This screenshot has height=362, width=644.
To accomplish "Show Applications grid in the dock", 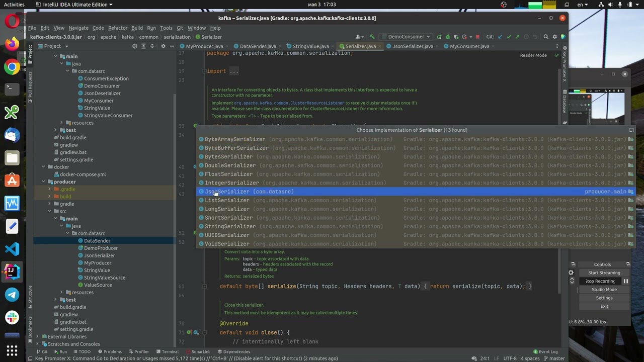I will [12, 350].
